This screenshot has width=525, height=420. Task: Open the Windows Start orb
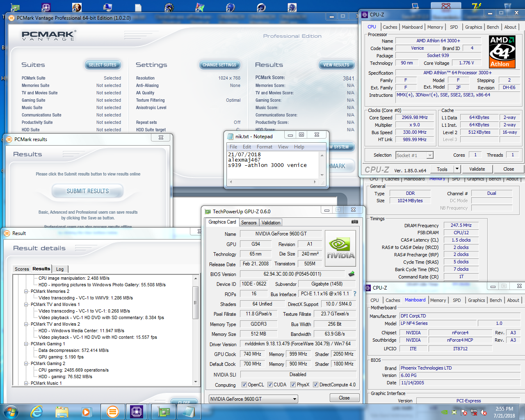(10, 411)
